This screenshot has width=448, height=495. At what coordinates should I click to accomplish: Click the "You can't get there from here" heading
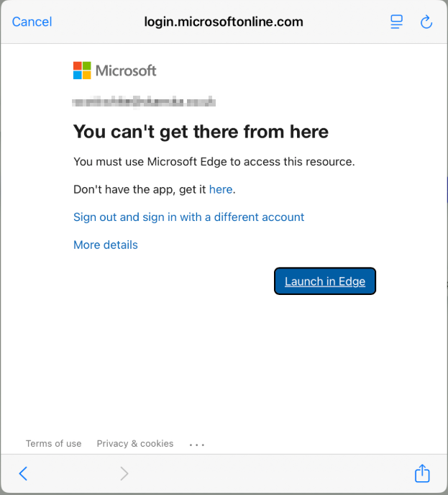point(201,132)
